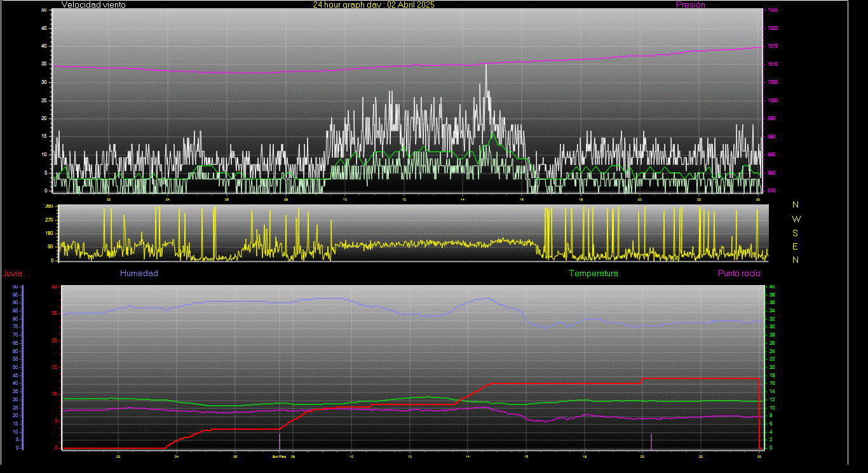
Task: Click the red "lluvia" legend label
Action: coord(13,274)
